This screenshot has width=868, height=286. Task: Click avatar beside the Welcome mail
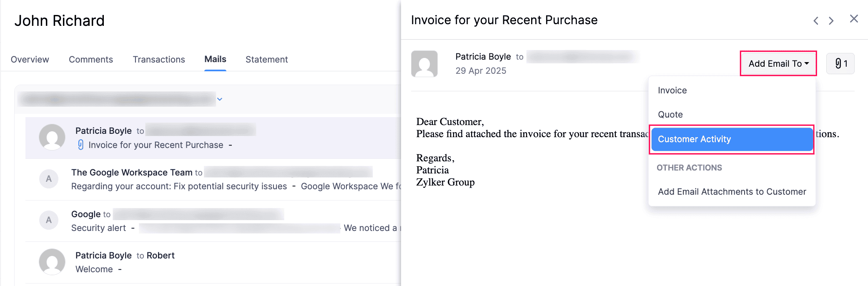[x=52, y=262]
